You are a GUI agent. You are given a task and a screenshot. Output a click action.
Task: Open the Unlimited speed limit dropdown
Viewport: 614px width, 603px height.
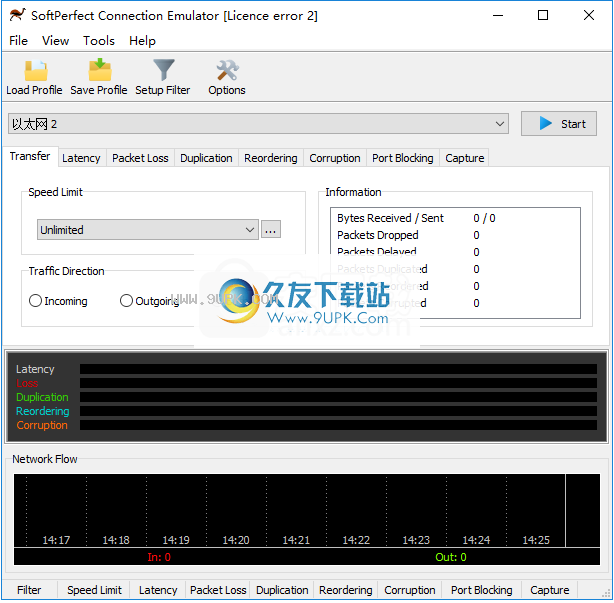[148, 229]
